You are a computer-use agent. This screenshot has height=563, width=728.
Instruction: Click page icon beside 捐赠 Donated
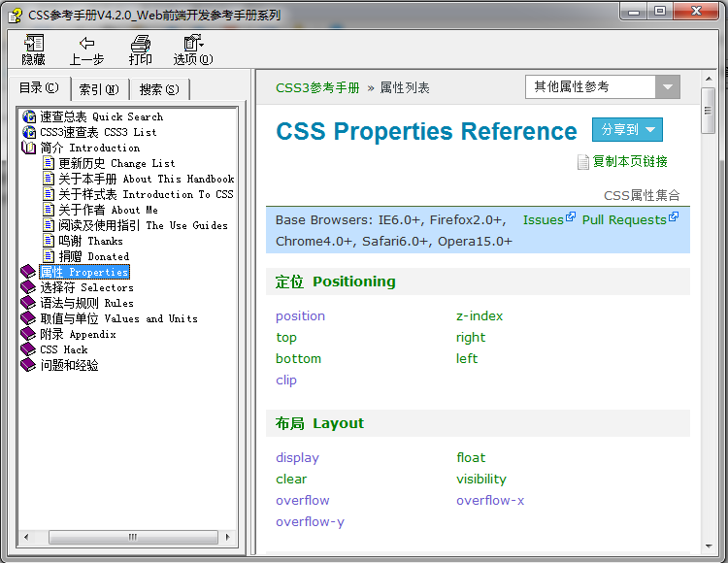(49, 255)
